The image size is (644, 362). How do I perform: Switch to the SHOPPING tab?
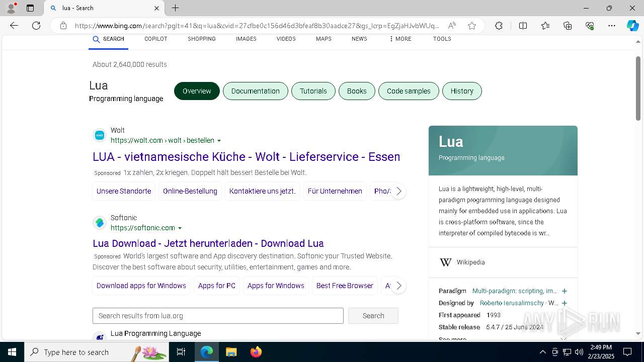tap(202, 39)
